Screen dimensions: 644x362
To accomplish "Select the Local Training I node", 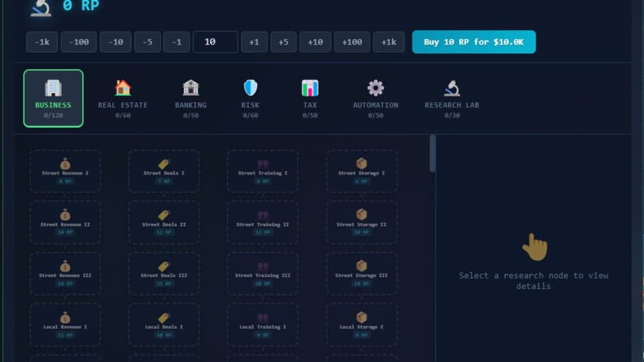I will click(x=263, y=324).
